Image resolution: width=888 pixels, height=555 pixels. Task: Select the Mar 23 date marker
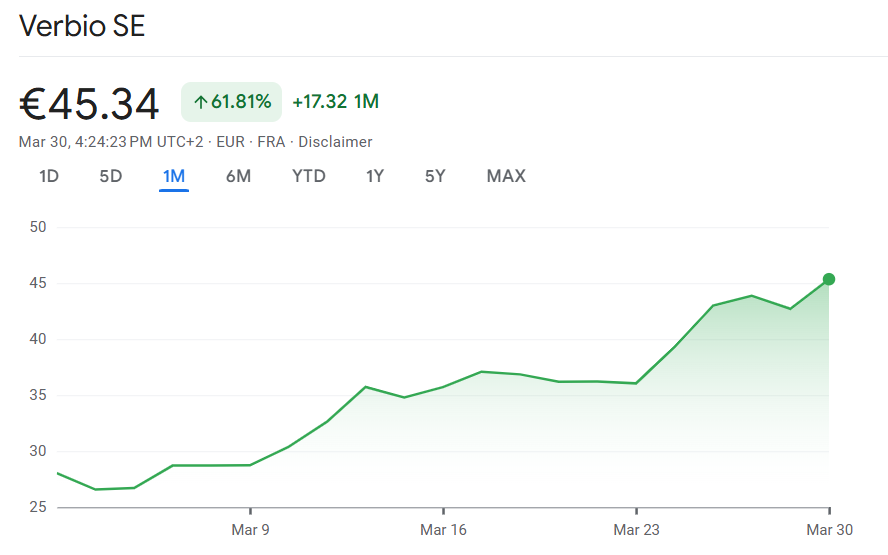[636, 530]
